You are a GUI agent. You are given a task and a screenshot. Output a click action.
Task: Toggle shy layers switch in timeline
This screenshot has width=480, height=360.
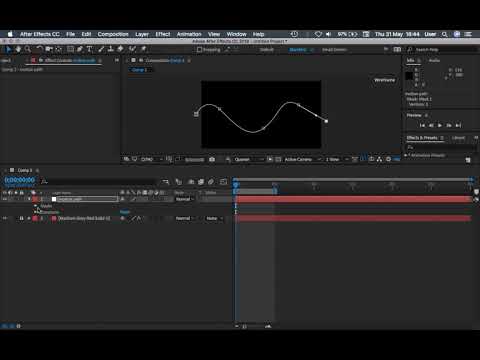tap(191, 182)
